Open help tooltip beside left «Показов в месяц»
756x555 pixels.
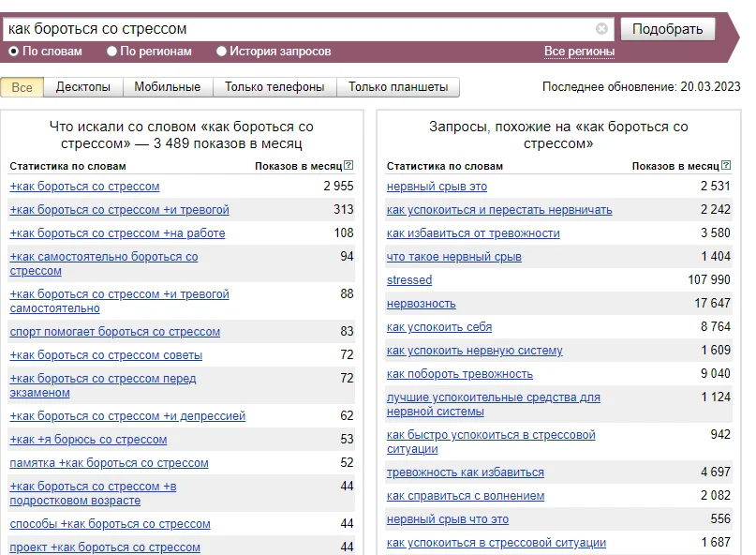point(350,165)
